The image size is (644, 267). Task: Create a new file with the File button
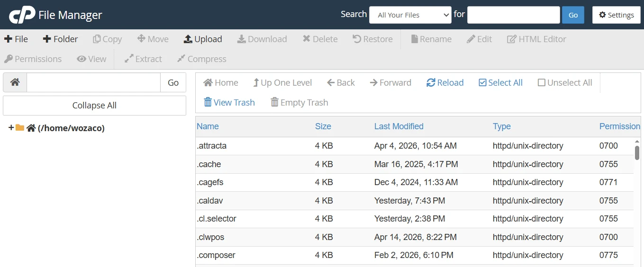(x=16, y=39)
